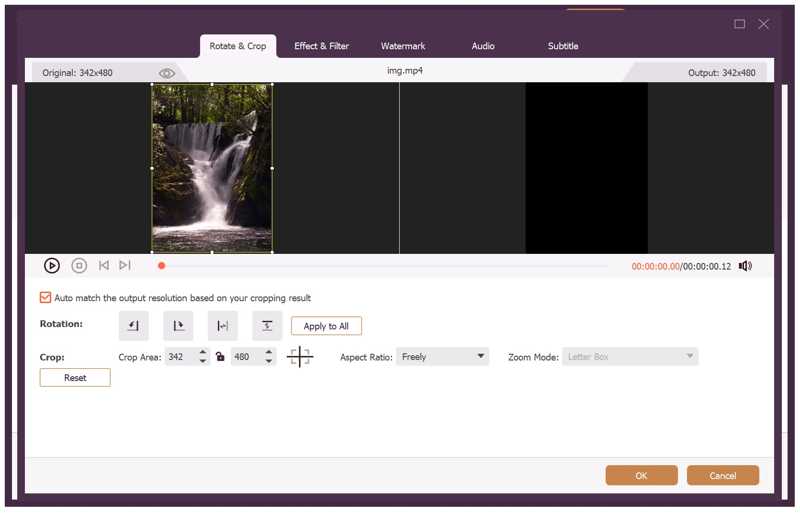Click the Apply to All button
800x513 pixels.
tap(326, 326)
